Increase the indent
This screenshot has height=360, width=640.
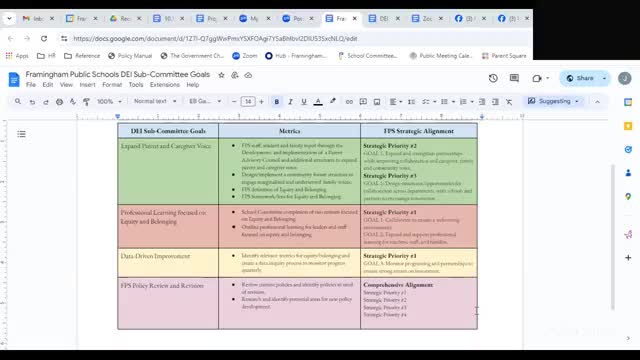click(495, 102)
